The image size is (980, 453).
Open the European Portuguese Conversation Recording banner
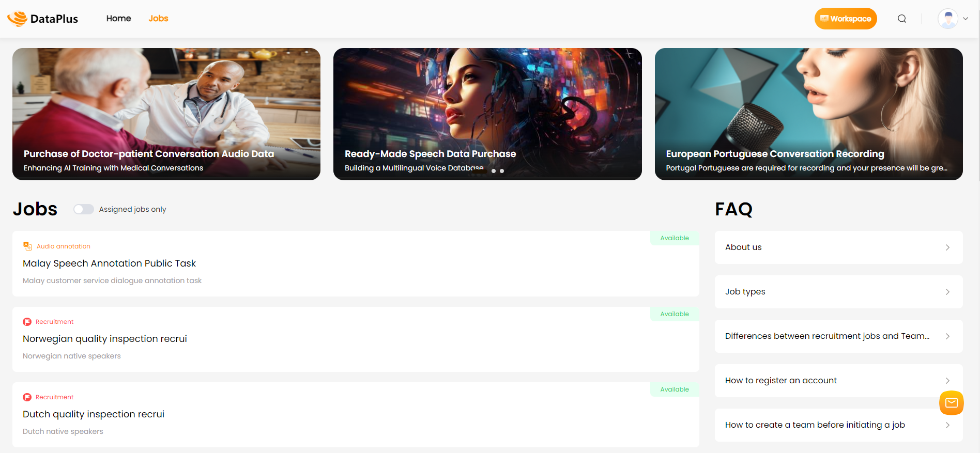click(808, 114)
